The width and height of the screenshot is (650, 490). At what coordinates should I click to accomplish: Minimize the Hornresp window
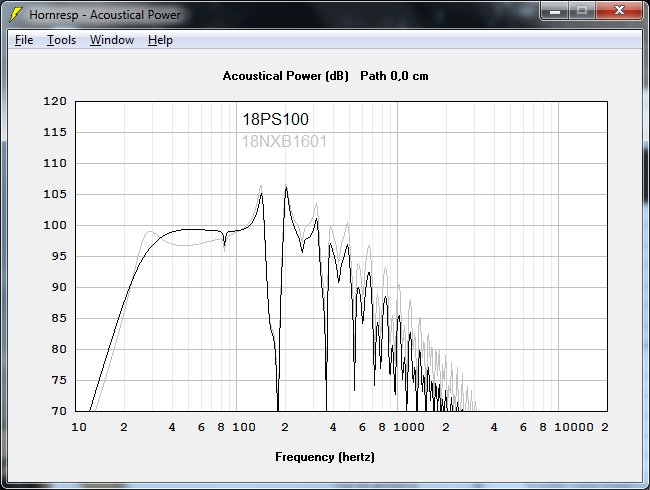(x=555, y=10)
